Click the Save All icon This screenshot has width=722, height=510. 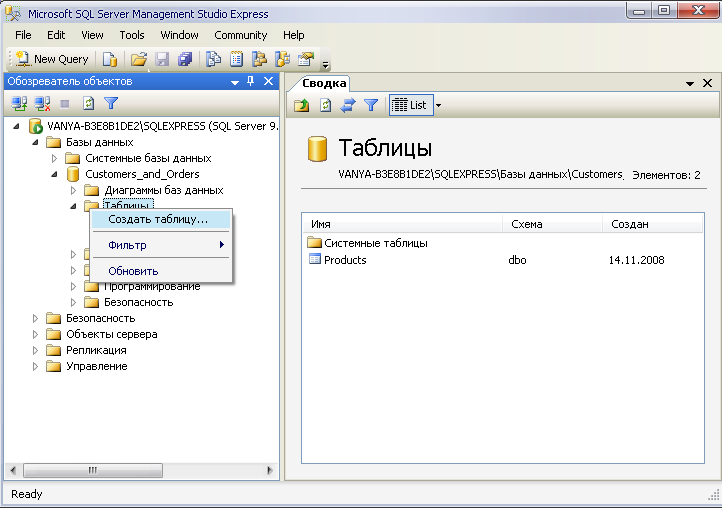[185, 59]
